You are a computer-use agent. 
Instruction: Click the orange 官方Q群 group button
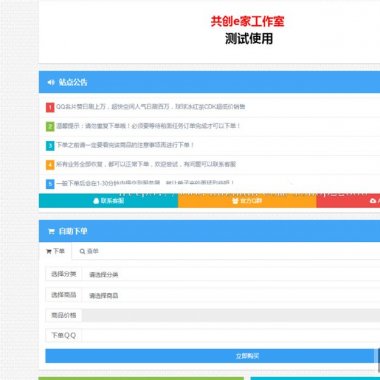tap(247, 201)
